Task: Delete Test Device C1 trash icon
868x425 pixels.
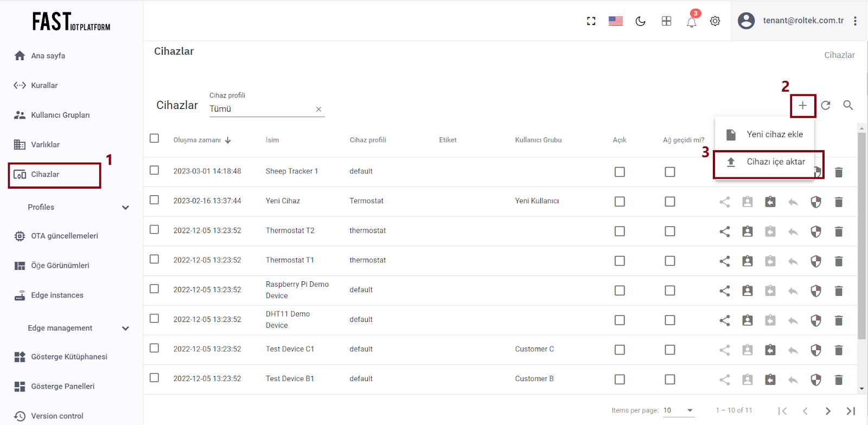Action: click(x=839, y=350)
